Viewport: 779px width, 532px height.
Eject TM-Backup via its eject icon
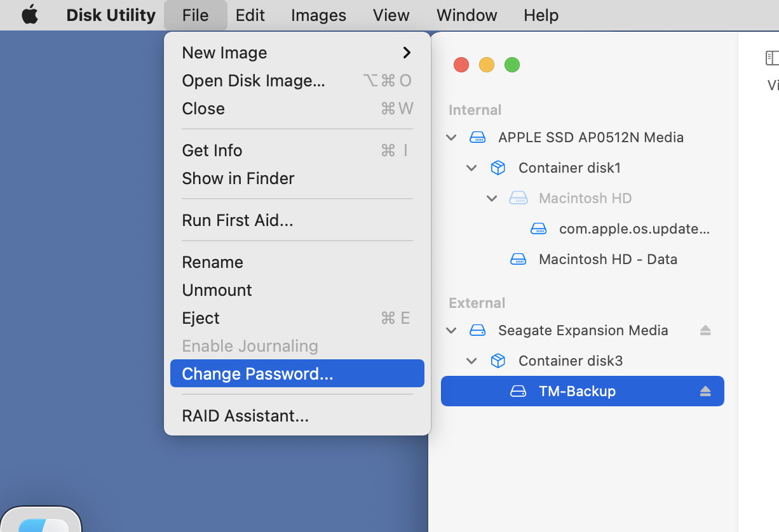click(705, 391)
